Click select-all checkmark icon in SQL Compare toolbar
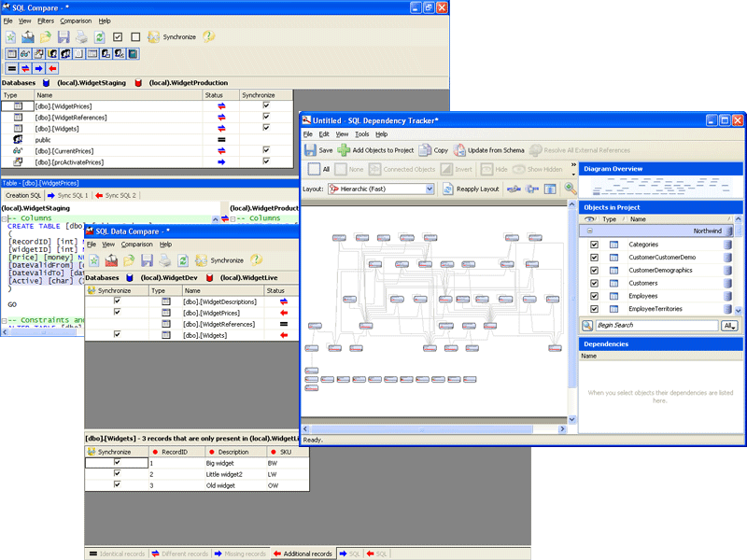The image size is (747, 560). (x=118, y=36)
